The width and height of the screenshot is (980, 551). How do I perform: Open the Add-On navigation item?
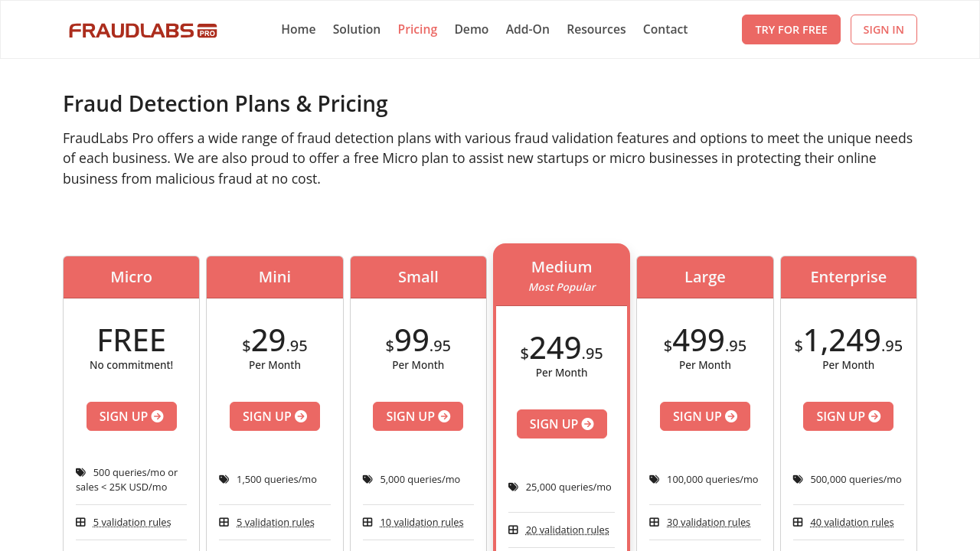(x=528, y=29)
